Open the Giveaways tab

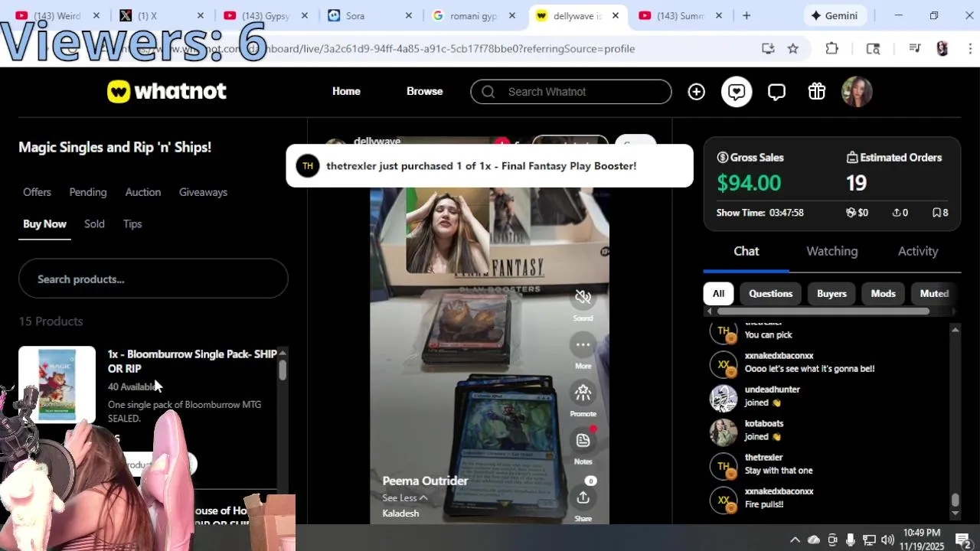[203, 192]
